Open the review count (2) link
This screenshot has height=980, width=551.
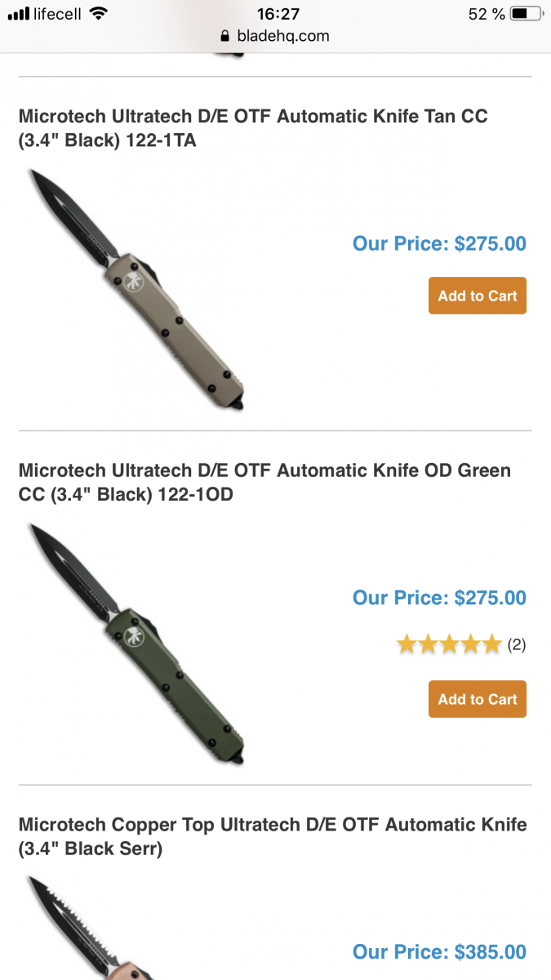coord(517,645)
